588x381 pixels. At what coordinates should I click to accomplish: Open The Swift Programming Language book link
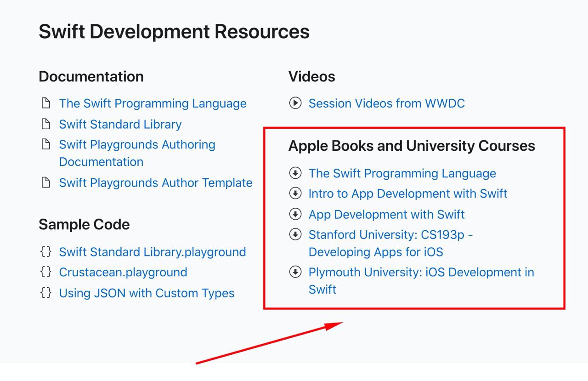(x=402, y=173)
